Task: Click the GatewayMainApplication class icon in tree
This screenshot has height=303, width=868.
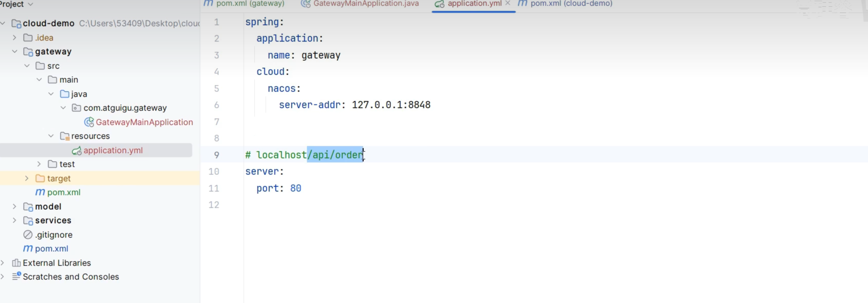Action: [x=89, y=122]
